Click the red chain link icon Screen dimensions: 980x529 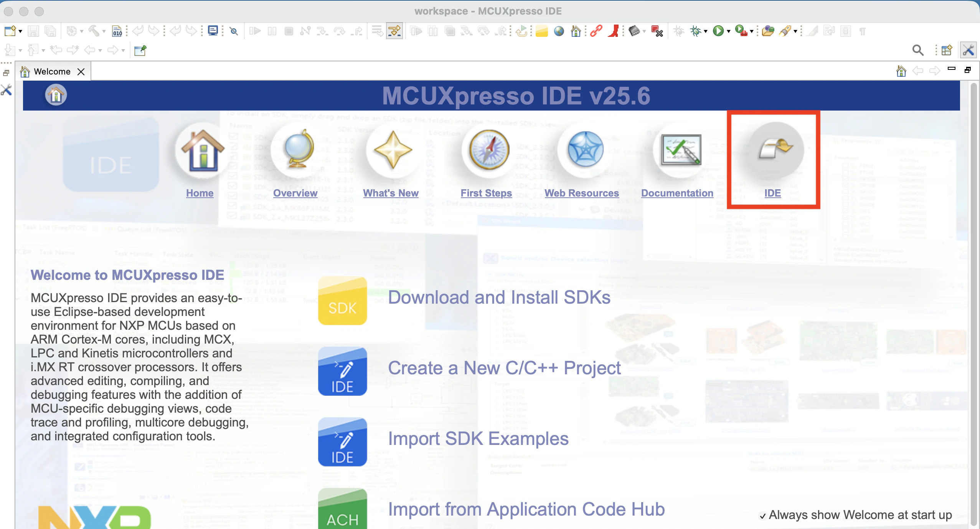(596, 31)
